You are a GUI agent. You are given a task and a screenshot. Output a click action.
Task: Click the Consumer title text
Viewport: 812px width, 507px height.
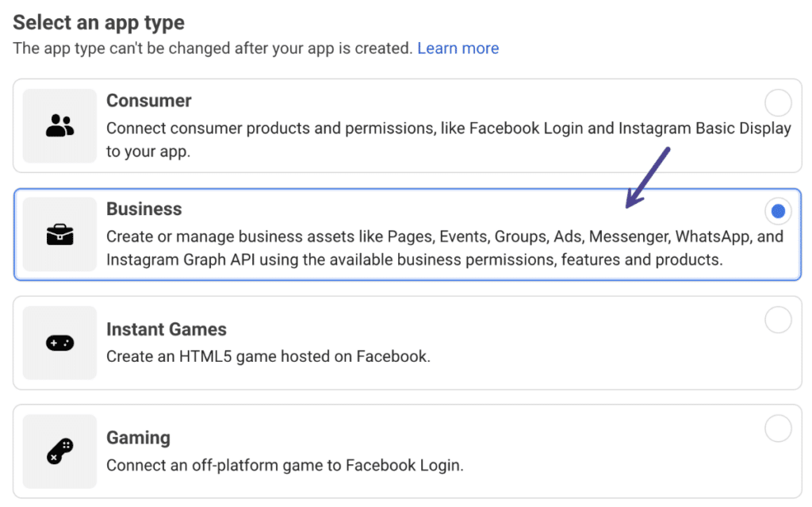coord(148,101)
